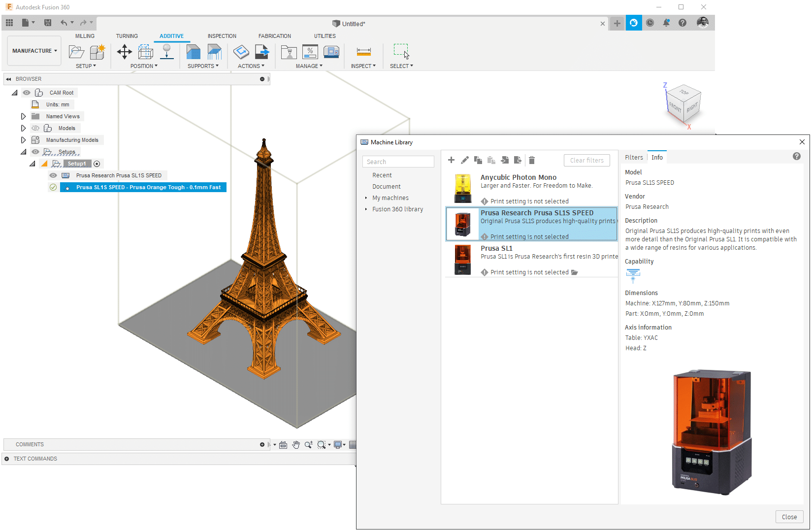Select Document in machine library list

point(387,187)
